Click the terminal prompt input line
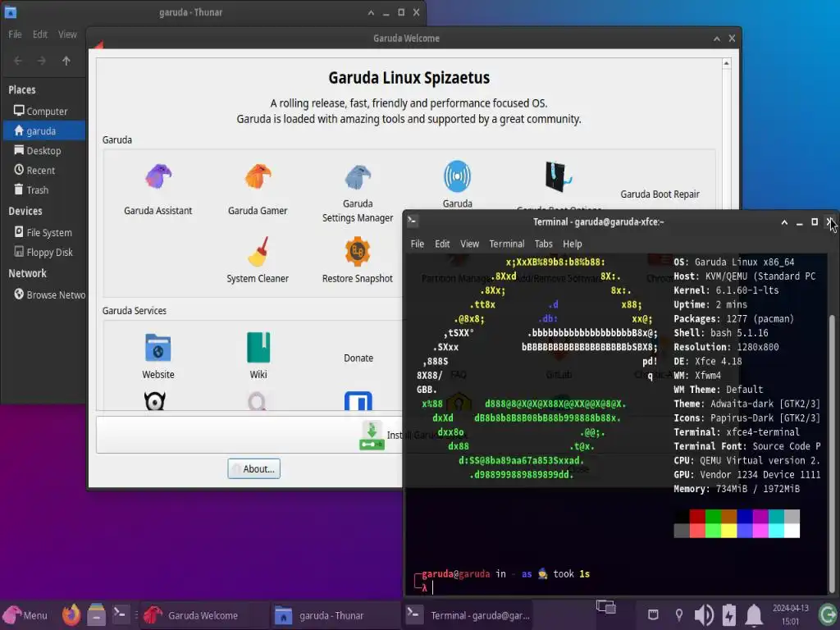 coord(616,587)
